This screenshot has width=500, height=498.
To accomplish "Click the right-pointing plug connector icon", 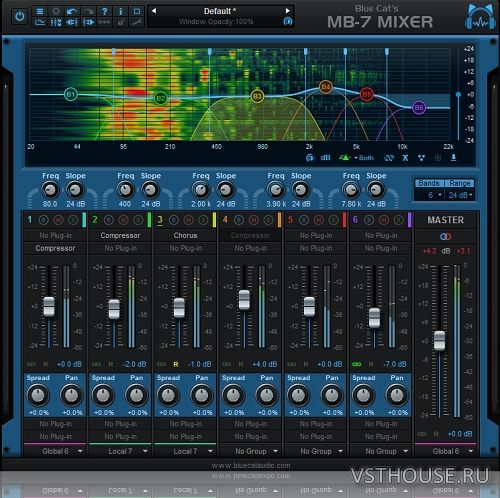I will (x=88, y=22).
